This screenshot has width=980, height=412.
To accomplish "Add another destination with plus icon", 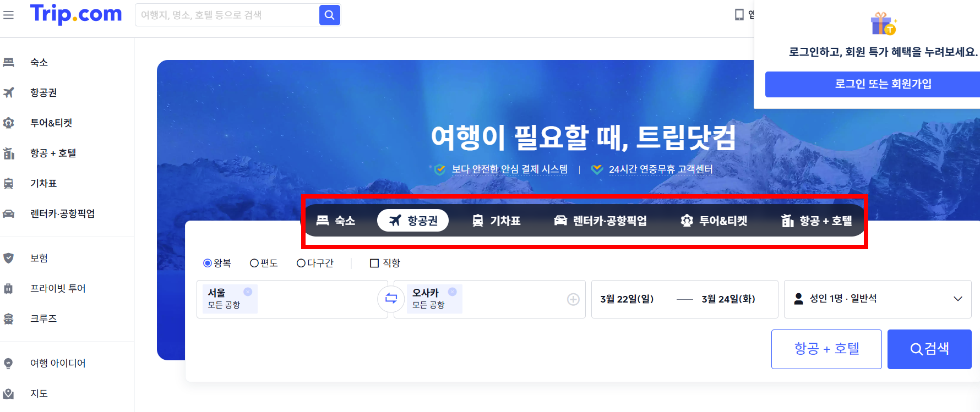I will (573, 299).
